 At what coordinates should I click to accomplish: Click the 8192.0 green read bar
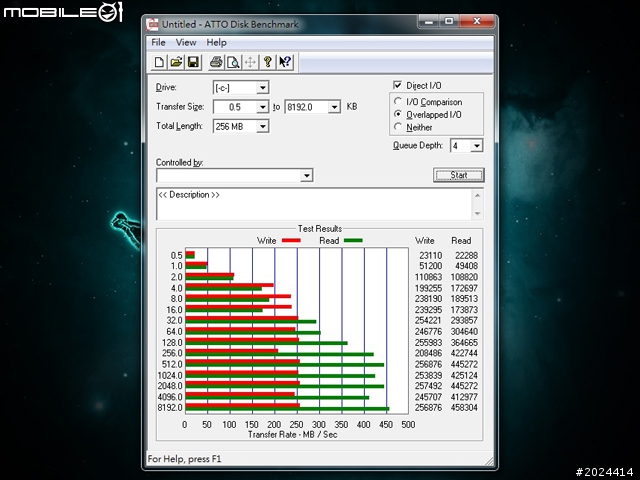287,409
